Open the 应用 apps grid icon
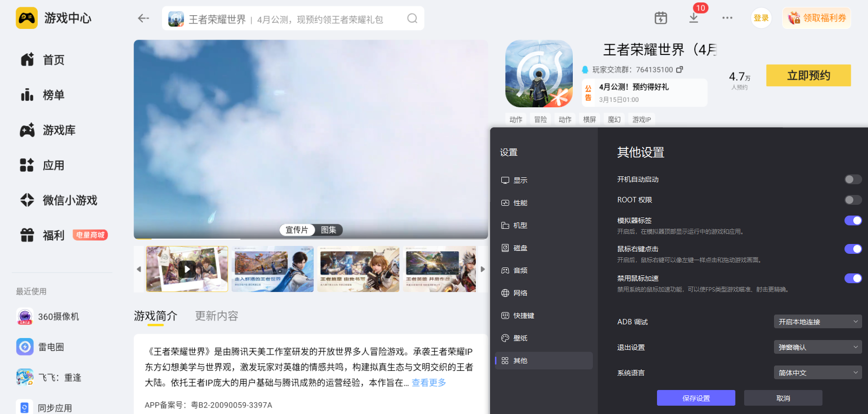 click(x=27, y=166)
